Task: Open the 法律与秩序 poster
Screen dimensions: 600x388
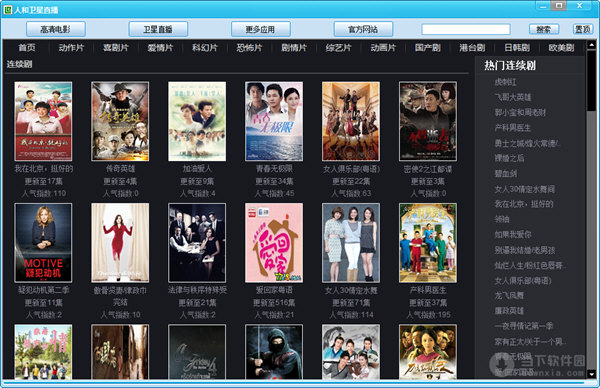Action: 197,243
